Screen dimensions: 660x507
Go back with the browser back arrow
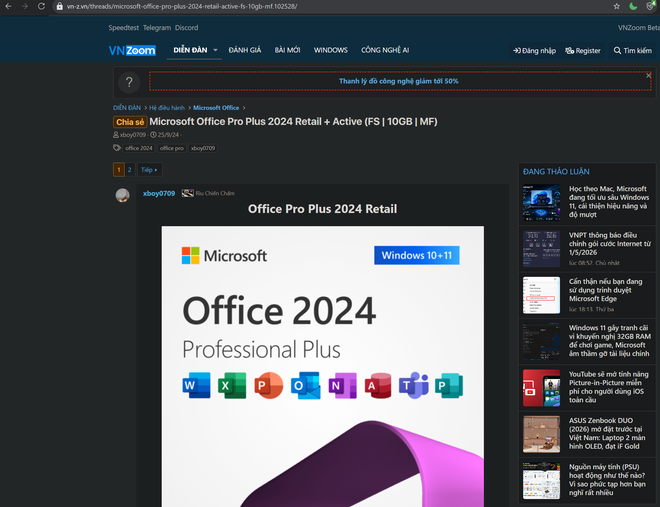click(8, 6)
